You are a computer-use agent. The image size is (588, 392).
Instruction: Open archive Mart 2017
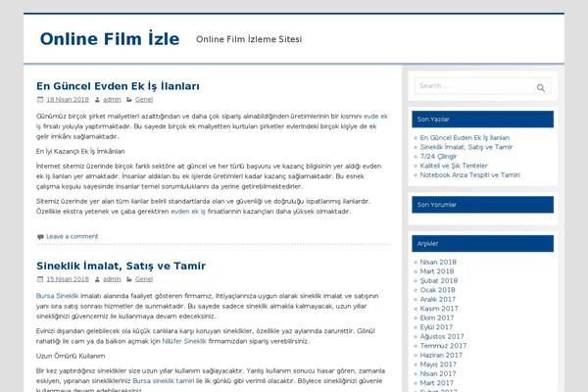pyautogui.click(x=436, y=383)
